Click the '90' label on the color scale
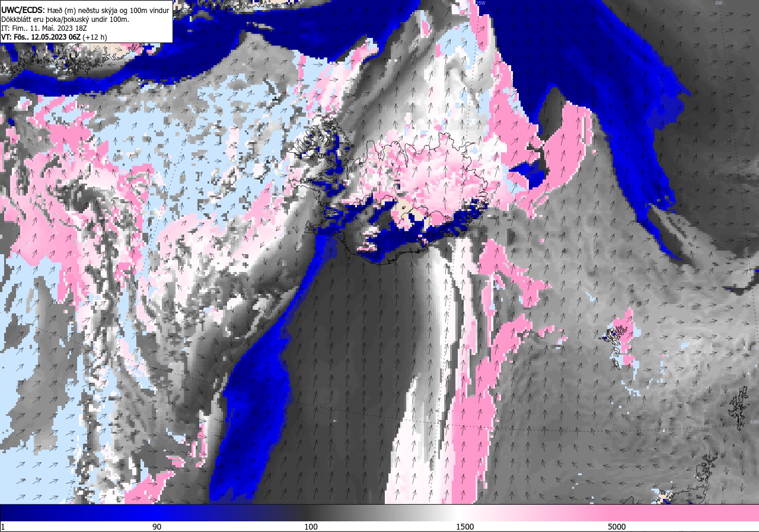This screenshot has width=759, height=532. point(157,527)
